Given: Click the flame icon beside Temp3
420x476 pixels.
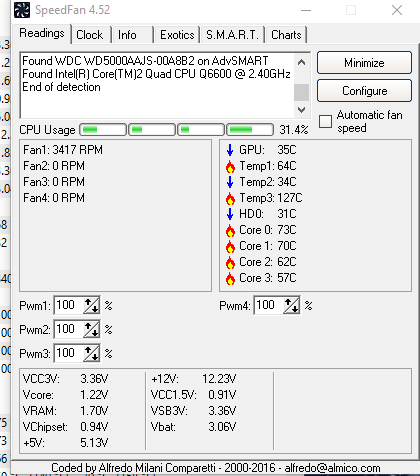Looking at the screenshot, I should point(230,198).
